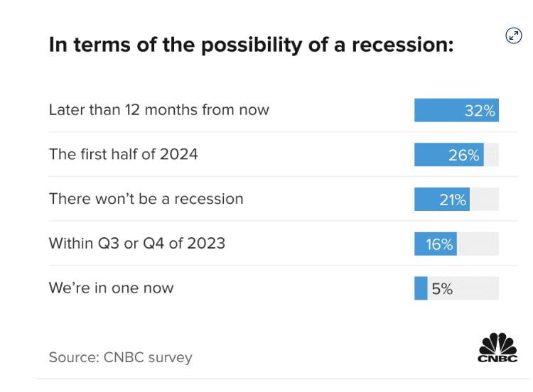
Task: Click the blue 21% bar
Action: [425, 200]
